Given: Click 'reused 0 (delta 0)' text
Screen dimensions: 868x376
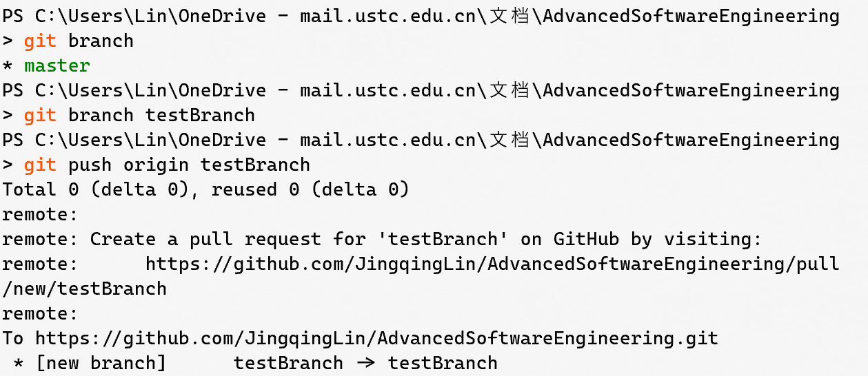Looking at the screenshot, I should pos(310,189).
